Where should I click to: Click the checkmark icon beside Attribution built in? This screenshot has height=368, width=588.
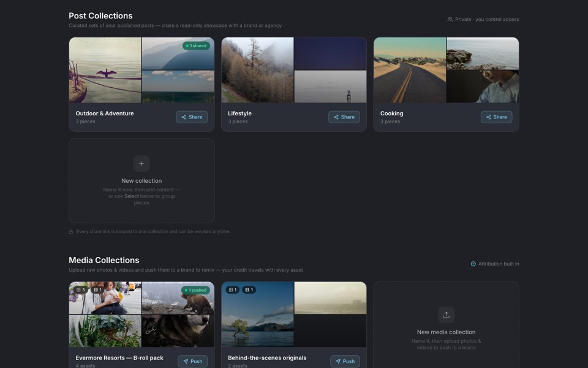tap(473, 264)
